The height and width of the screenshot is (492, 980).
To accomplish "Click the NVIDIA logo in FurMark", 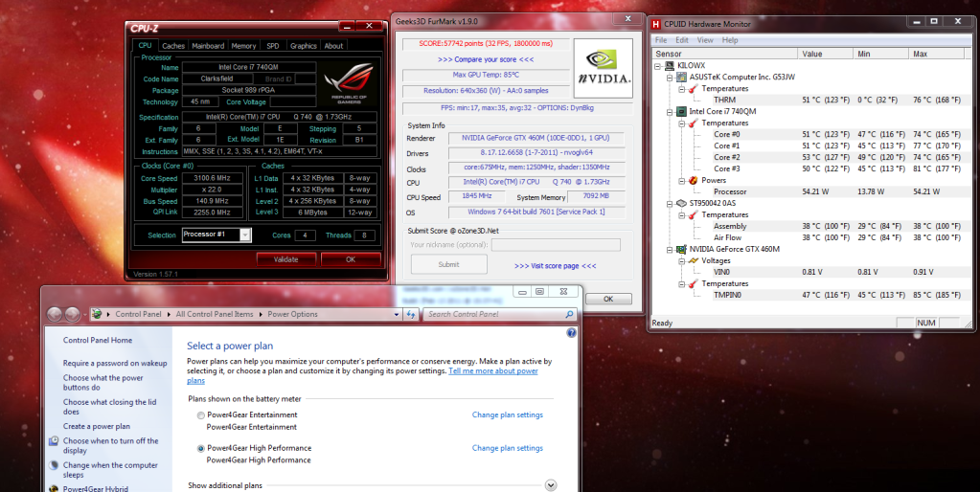I will click(602, 69).
